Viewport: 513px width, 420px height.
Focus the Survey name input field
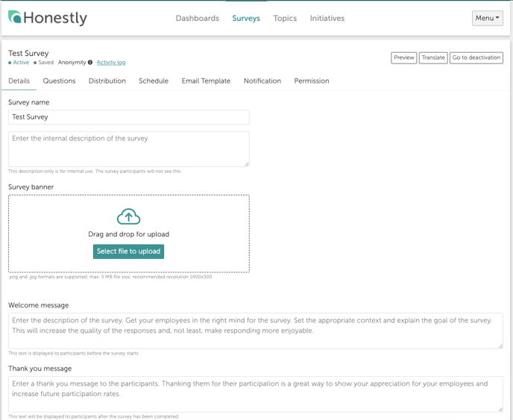129,117
